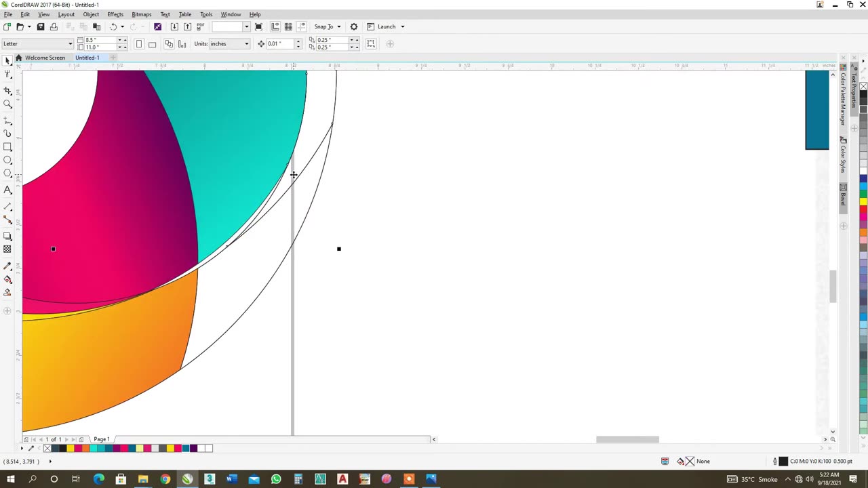Viewport: 868px width, 488px height.
Task: Open the File menu
Action: tap(8, 14)
